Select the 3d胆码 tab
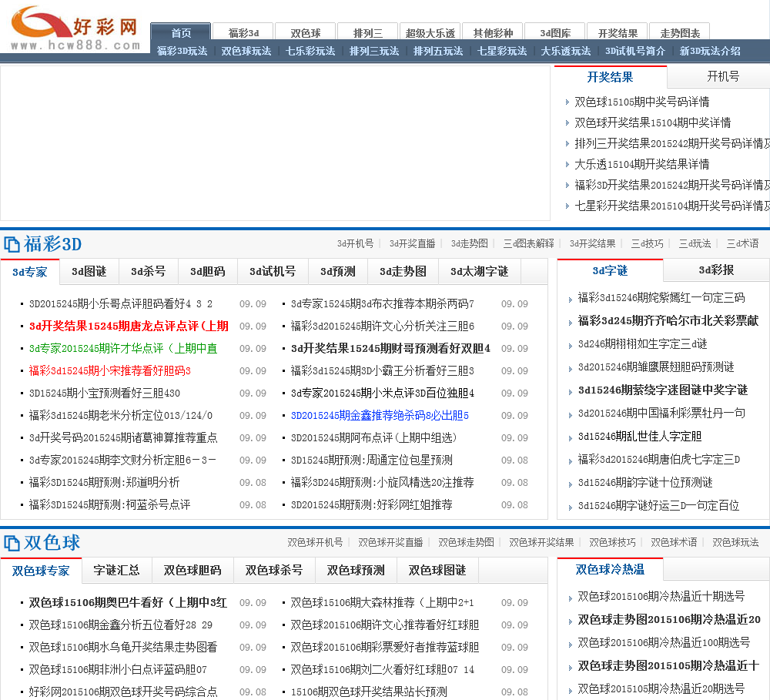The image size is (770, 700). tap(208, 272)
